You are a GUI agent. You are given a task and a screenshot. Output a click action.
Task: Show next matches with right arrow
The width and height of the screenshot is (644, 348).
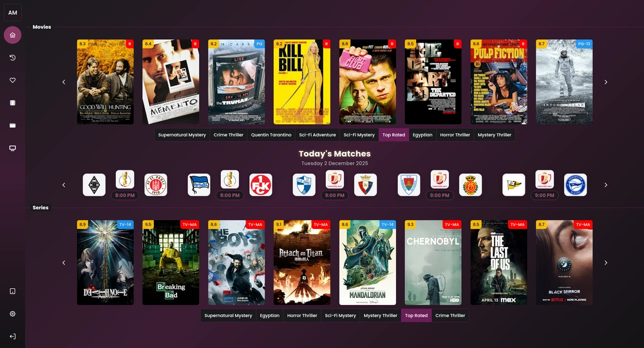coord(605,185)
